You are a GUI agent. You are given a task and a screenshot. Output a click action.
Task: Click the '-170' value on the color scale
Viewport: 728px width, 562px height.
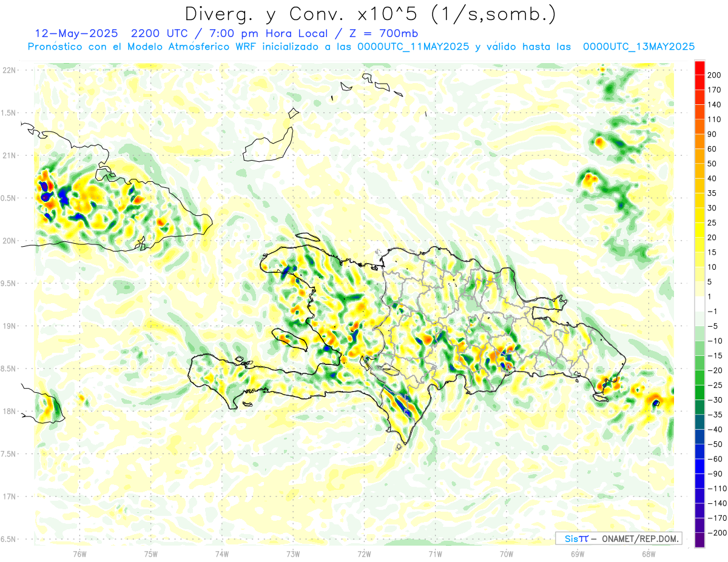[x=717, y=518]
